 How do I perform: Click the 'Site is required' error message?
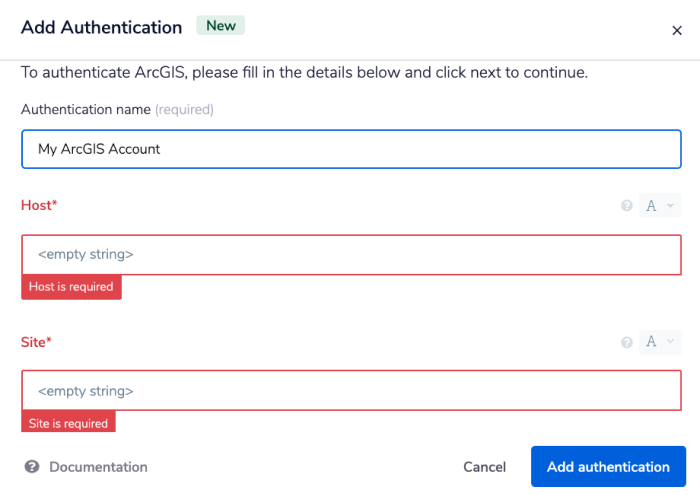[68, 423]
